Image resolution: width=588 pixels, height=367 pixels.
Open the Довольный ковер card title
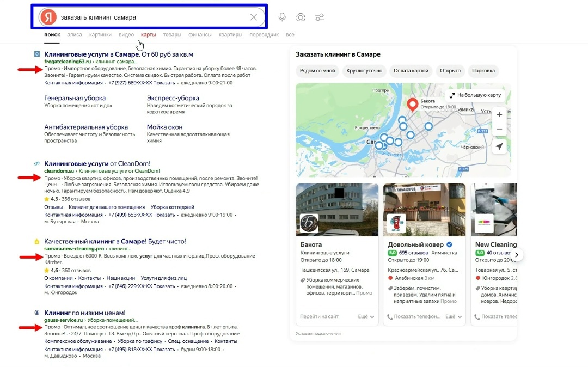coord(415,244)
